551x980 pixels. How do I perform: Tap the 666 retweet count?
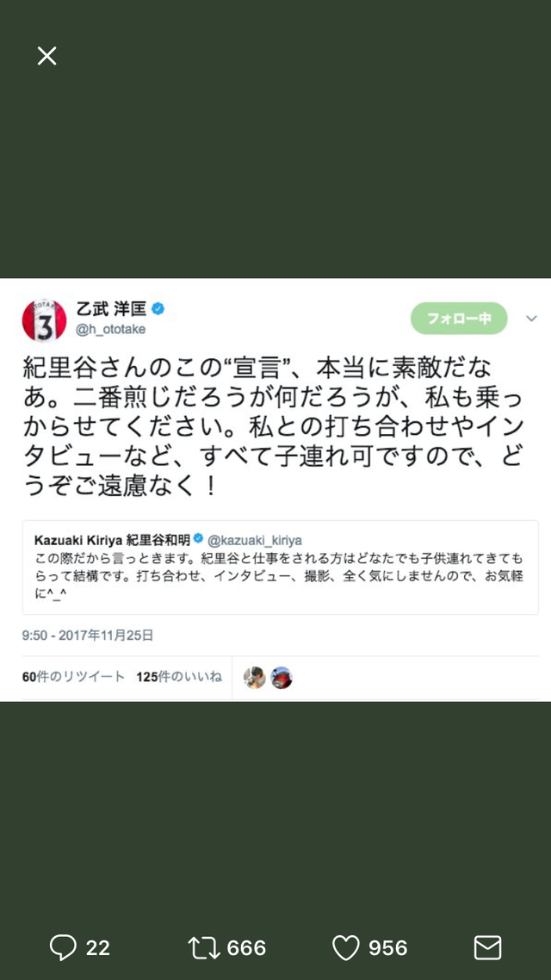(x=246, y=948)
